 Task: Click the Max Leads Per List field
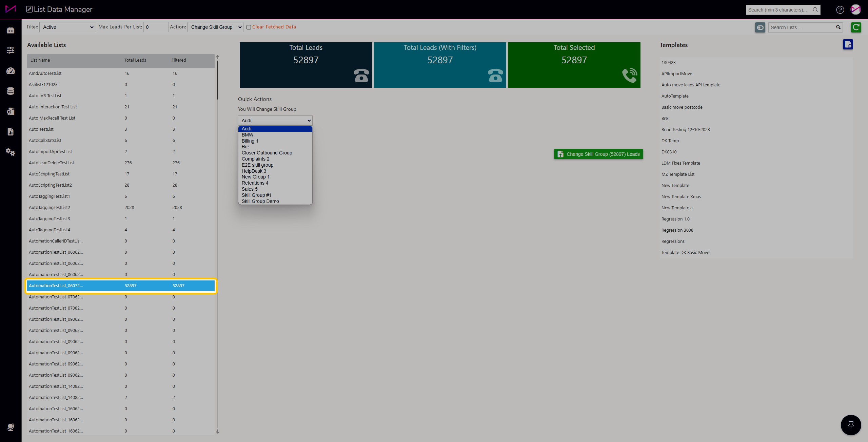point(156,27)
